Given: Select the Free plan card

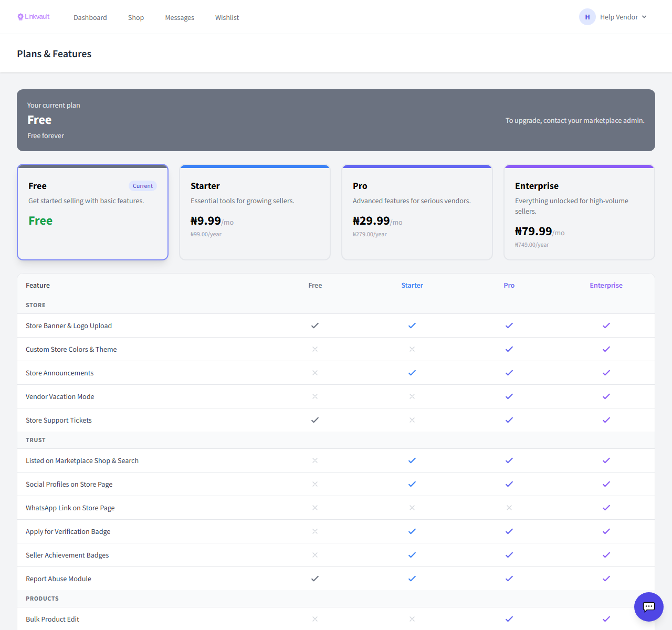Looking at the screenshot, I should [92, 212].
